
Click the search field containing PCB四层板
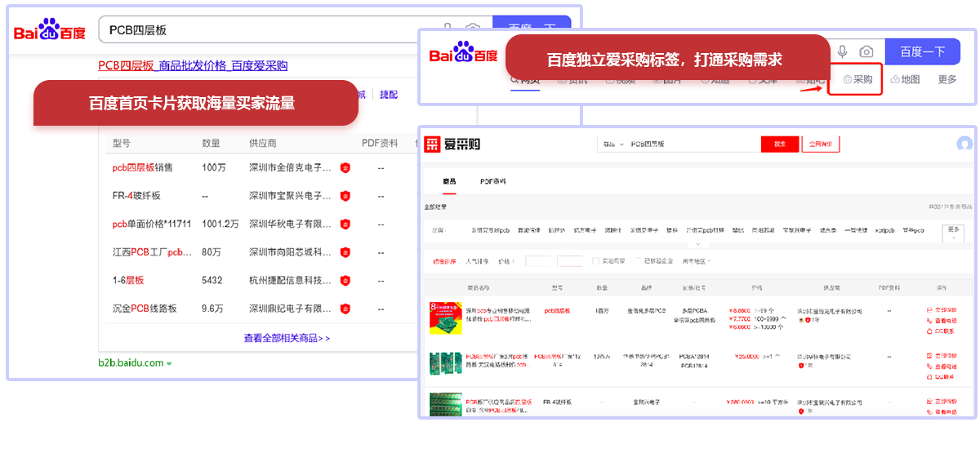click(x=269, y=30)
